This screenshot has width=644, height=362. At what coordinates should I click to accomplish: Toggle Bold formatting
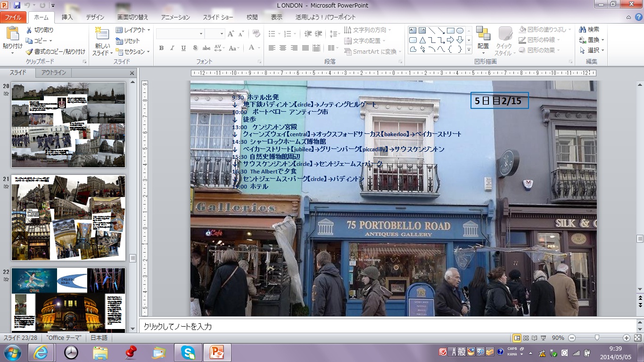coord(161,48)
